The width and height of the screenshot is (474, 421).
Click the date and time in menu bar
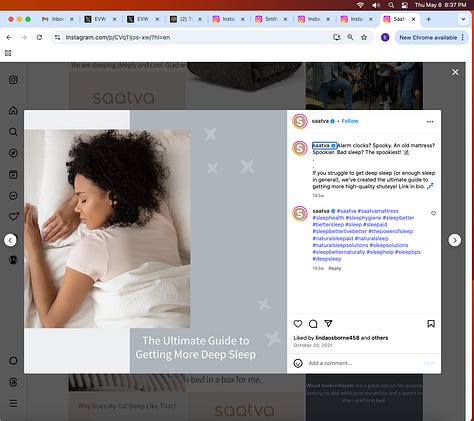click(440, 5)
